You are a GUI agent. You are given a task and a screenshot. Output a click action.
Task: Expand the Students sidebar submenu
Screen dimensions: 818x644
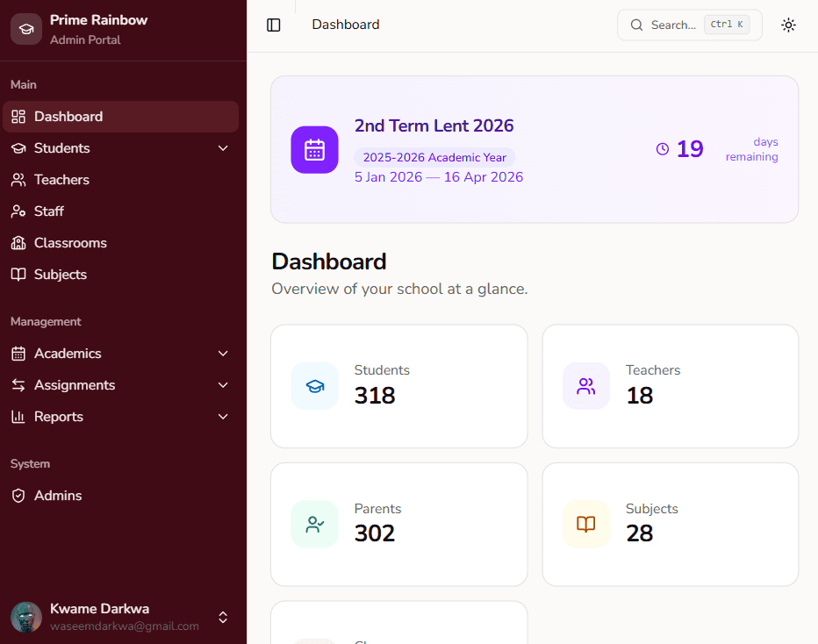coord(223,148)
